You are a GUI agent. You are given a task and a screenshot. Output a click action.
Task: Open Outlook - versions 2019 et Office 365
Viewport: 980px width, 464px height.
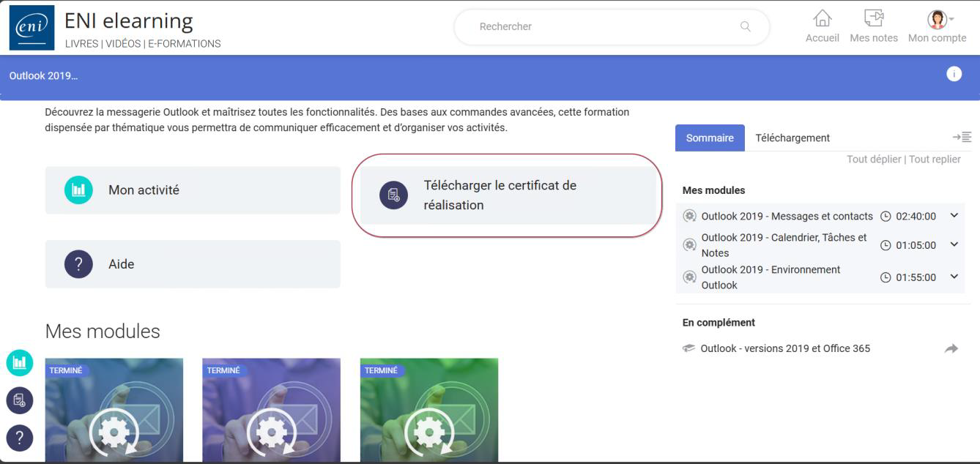coord(785,348)
